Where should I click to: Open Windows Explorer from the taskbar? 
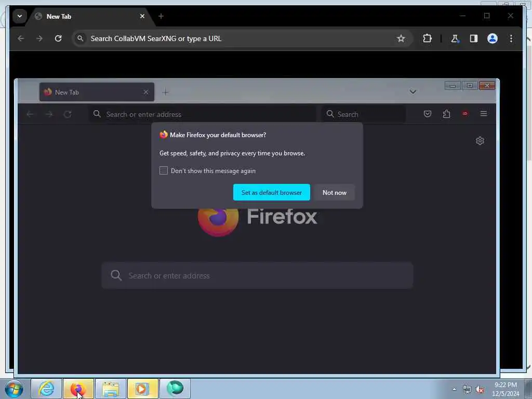click(111, 389)
